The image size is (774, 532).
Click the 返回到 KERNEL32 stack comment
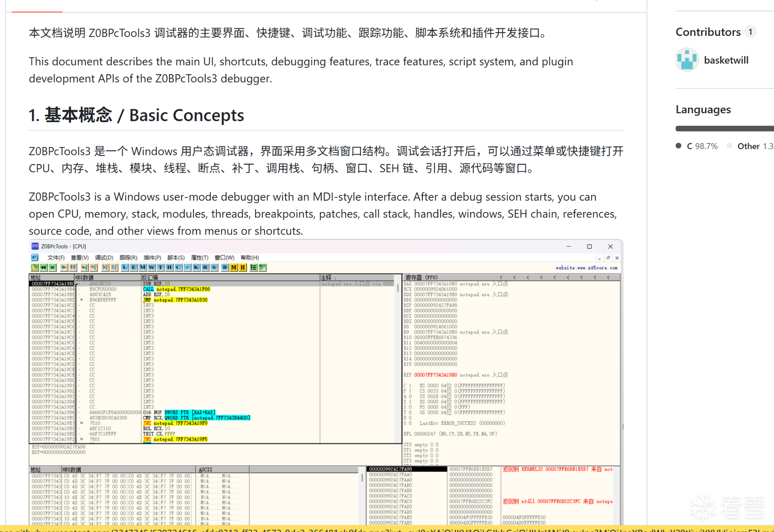558,469
